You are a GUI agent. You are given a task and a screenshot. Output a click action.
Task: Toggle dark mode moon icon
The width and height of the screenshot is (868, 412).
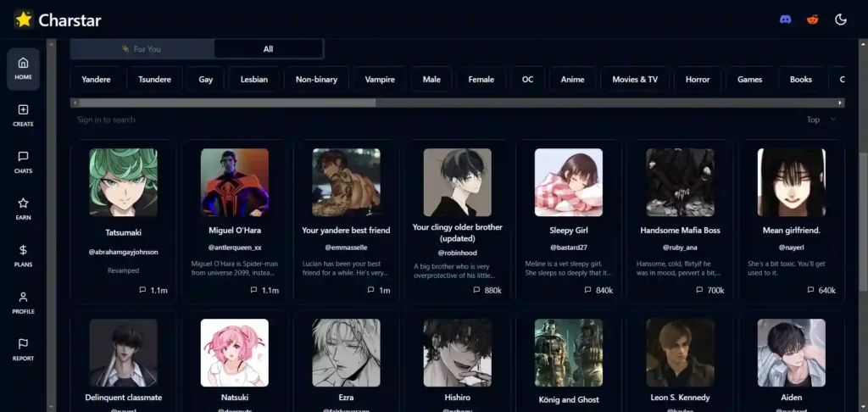tap(841, 19)
